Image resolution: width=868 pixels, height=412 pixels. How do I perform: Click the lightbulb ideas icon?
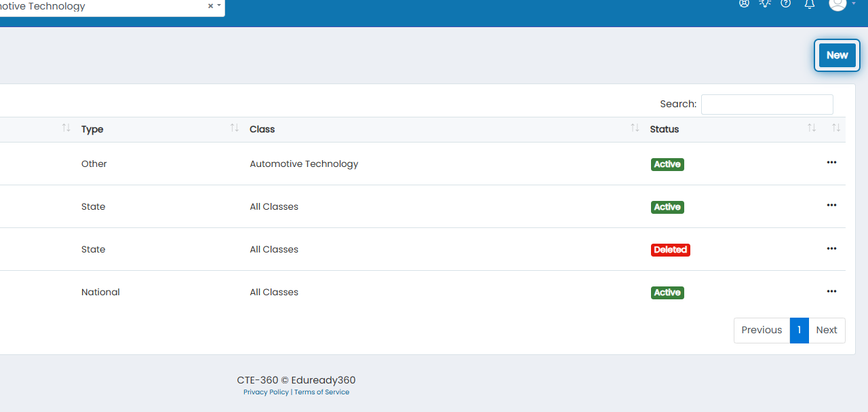pyautogui.click(x=765, y=3)
